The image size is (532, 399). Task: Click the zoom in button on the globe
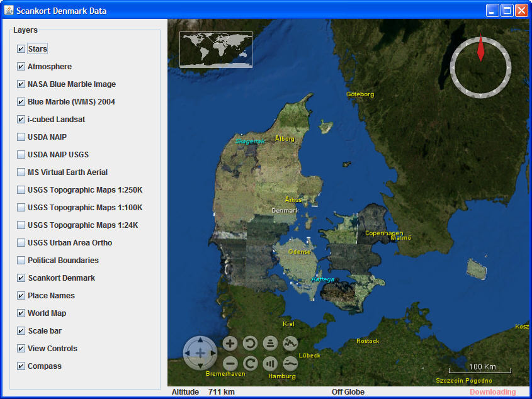click(230, 343)
